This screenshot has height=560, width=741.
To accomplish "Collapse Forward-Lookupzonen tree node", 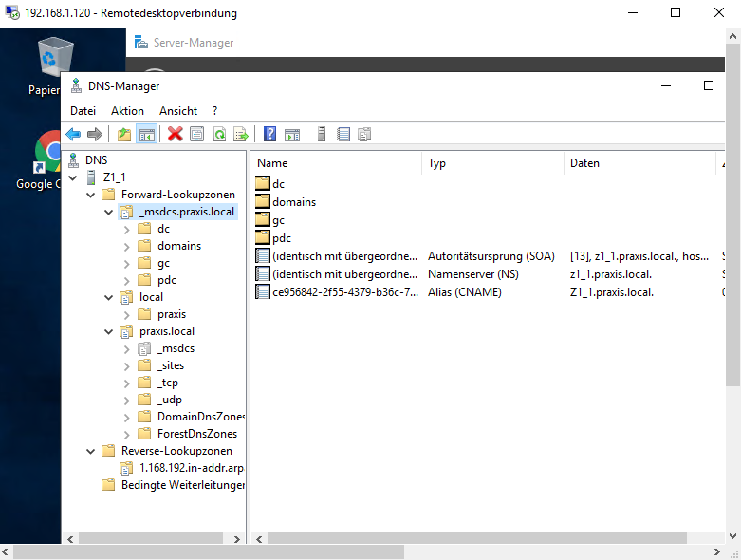I will pyautogui.click(x=91, y=195).
